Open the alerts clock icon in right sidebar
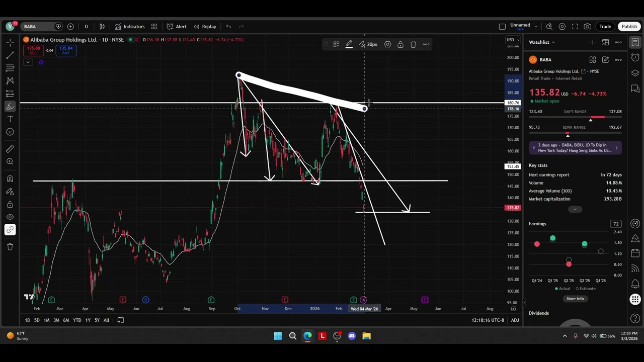The width and height of the screenshot is (644, 362). (x=635, y=57)
